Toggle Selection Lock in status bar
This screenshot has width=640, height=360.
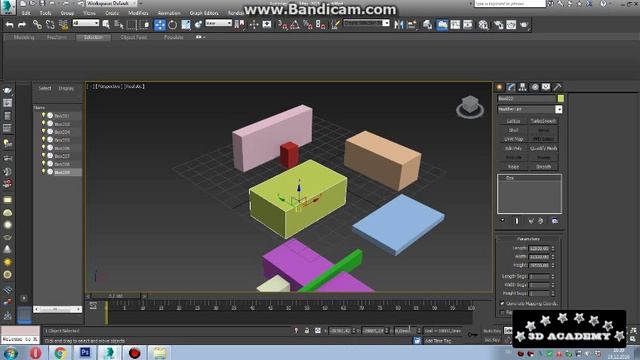coord(307,331)
